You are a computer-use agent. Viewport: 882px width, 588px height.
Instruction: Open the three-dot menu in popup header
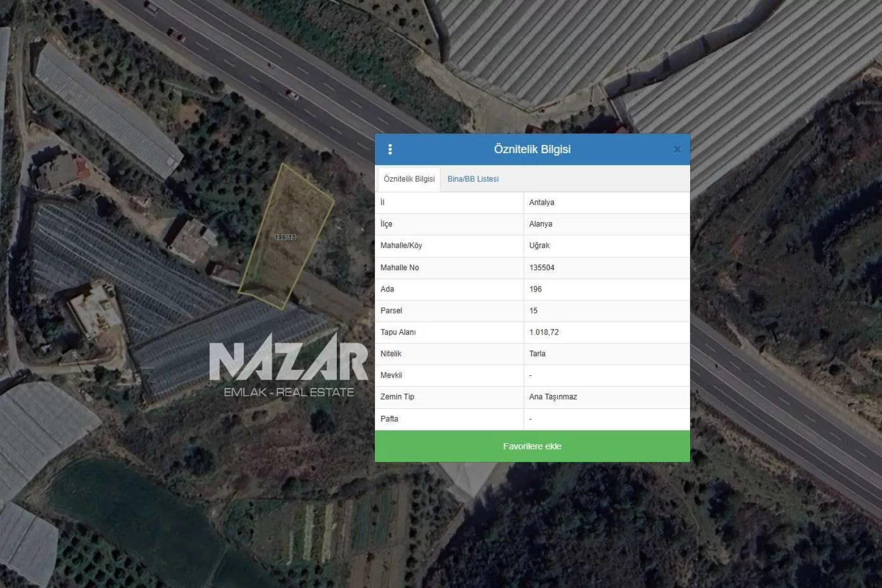(390, 149)
